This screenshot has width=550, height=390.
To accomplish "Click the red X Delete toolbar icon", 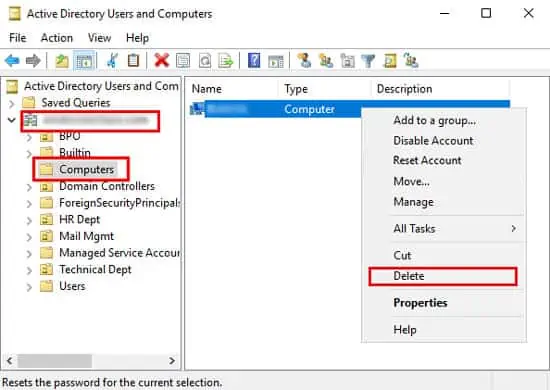I will coord(161,60).
